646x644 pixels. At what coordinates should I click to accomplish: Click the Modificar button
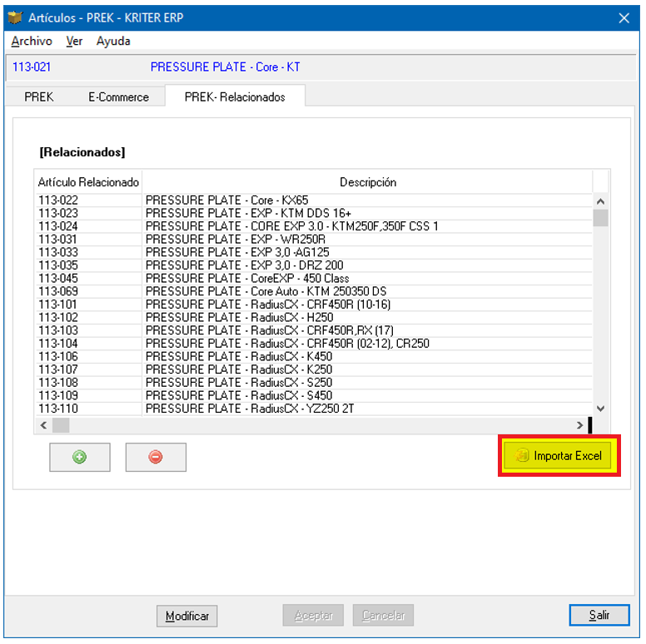187,616
